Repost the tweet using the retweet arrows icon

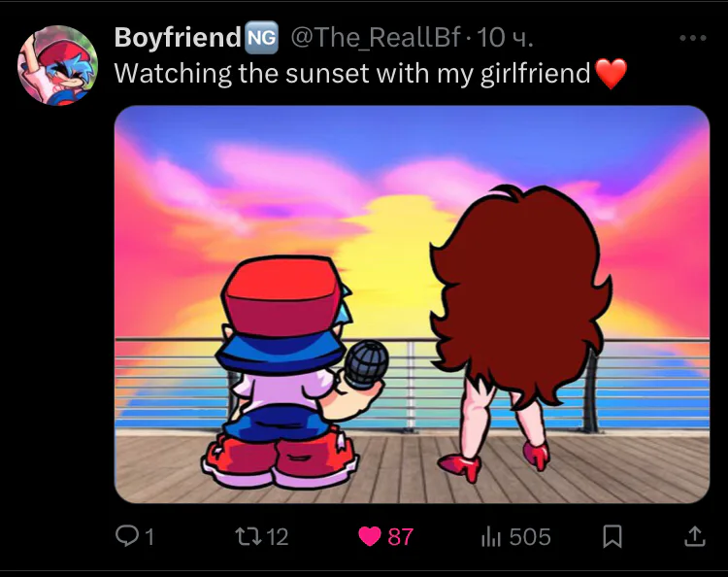[248, 536]
